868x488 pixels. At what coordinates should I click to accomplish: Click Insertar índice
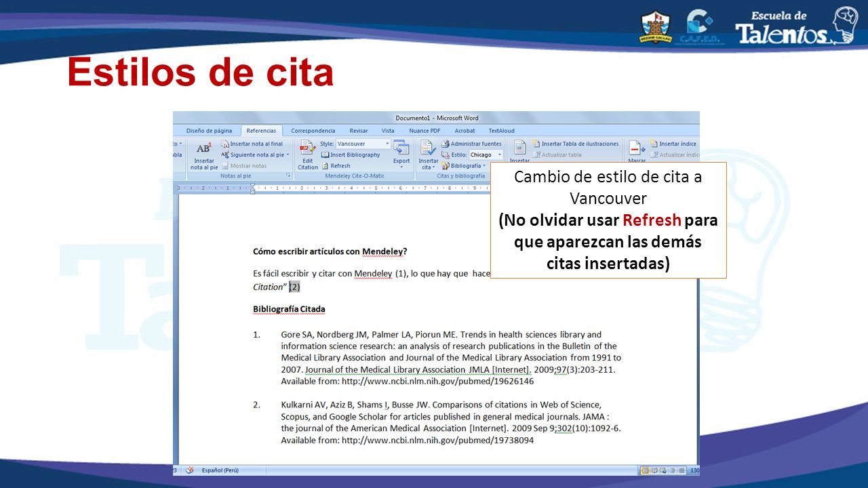(x=673, y=144)
